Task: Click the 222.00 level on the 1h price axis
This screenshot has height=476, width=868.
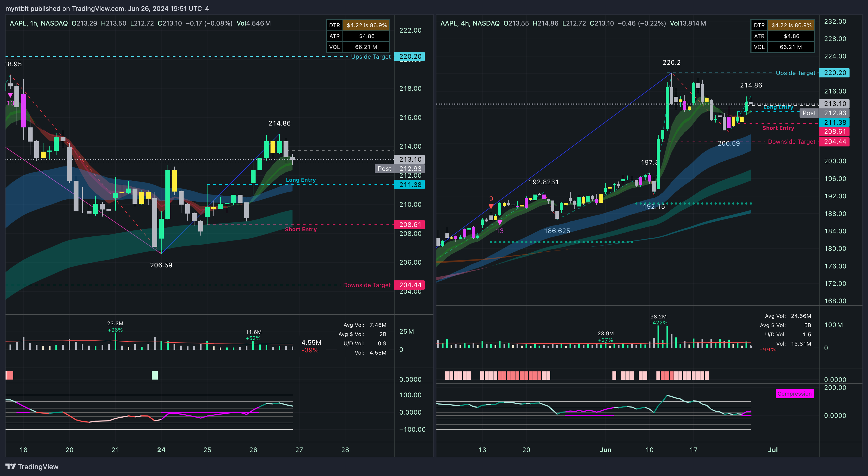Action: click(410, 30)
